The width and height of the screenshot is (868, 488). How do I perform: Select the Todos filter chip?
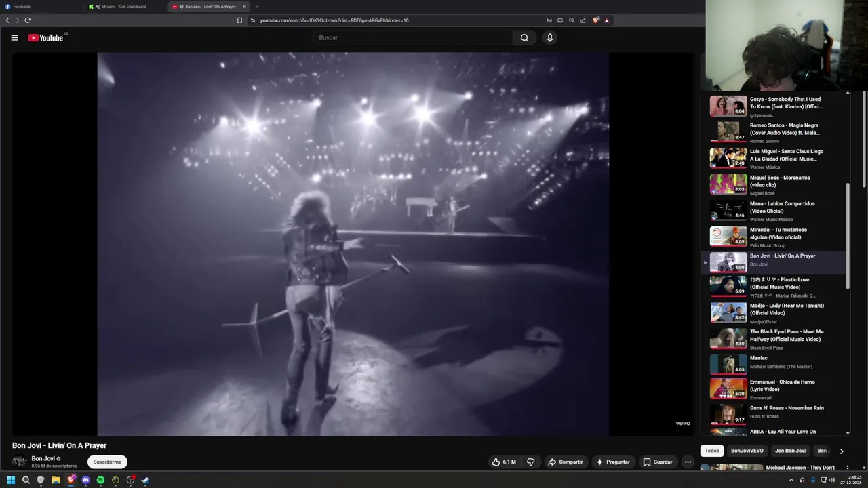pyautogui.click(x=712, y=451)
